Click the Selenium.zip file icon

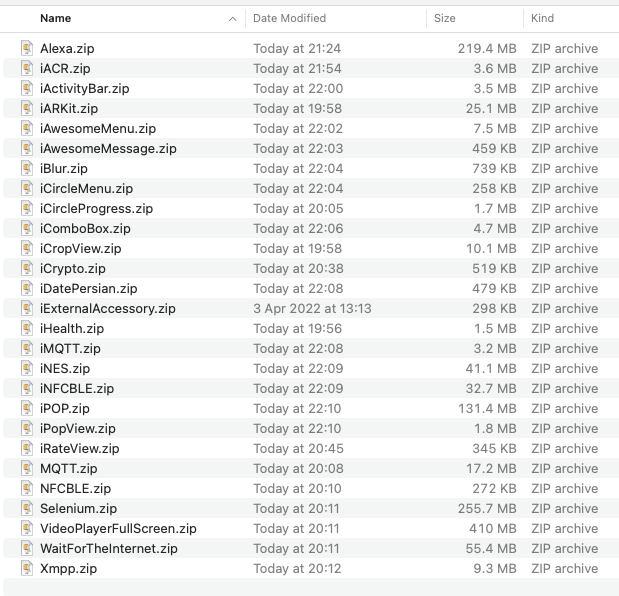click(27, 508)
